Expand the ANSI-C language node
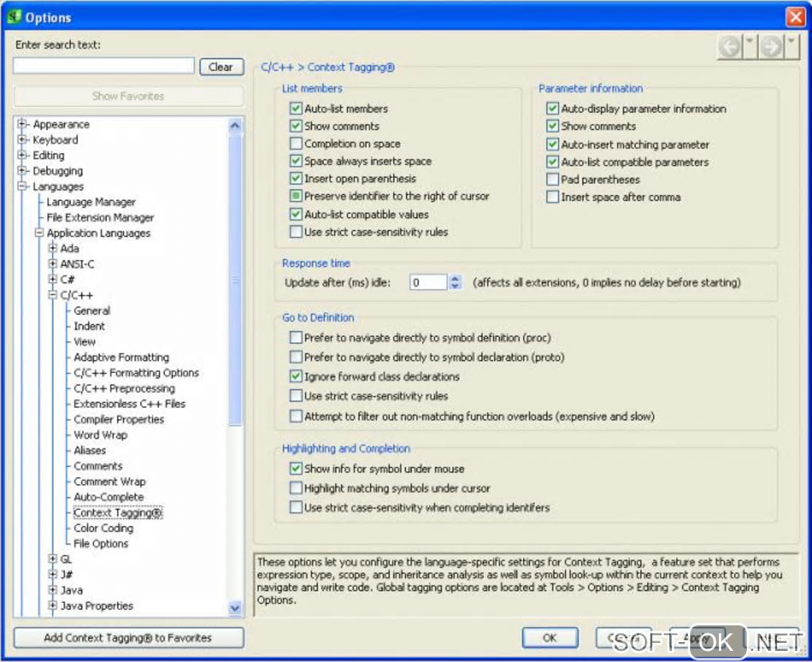Viewport: 812px width, 662px height. (x=53, y=264)
